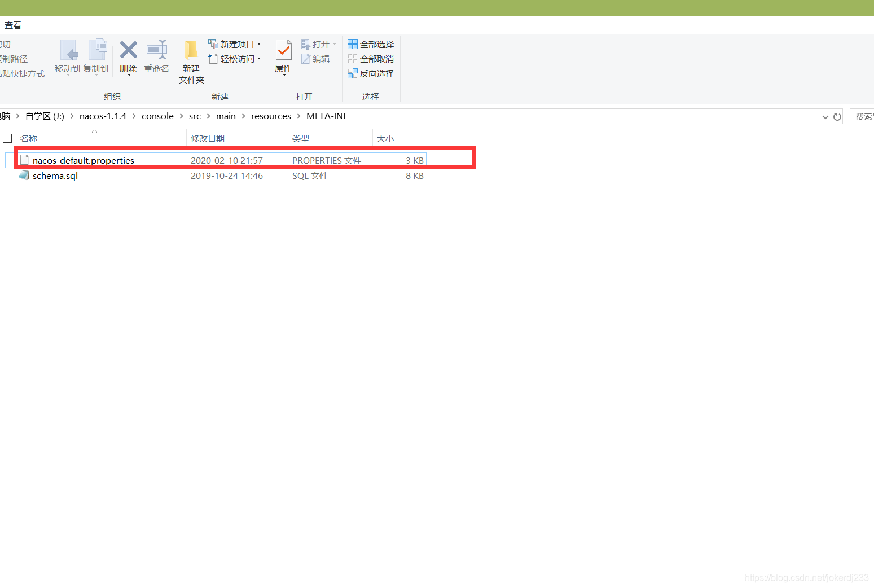The image size is (874, 588).
Task: Go to the console folder breadcrumb
Action: coord(157,116)
